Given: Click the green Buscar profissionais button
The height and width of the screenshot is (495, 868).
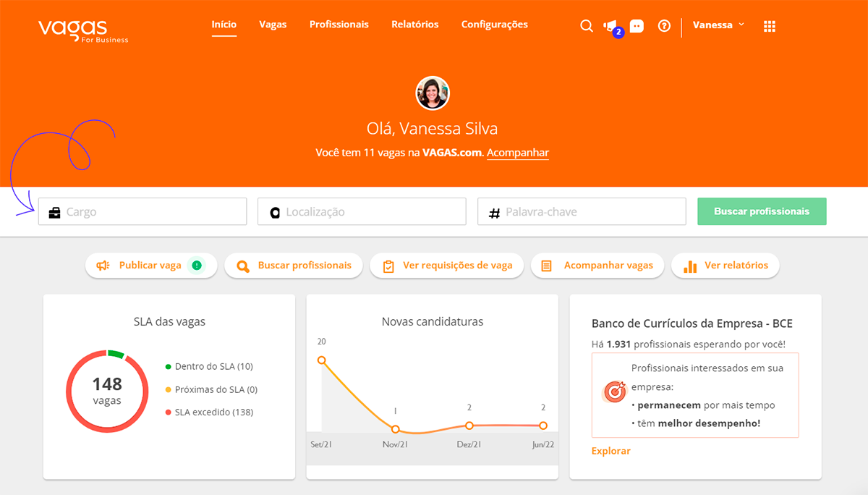Looking at the screenshot, I should click(762, 211).
